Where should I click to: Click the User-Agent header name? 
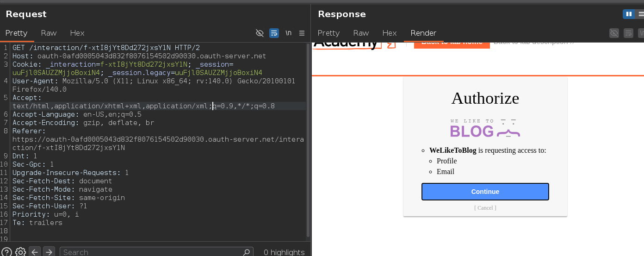click(35, 81)
